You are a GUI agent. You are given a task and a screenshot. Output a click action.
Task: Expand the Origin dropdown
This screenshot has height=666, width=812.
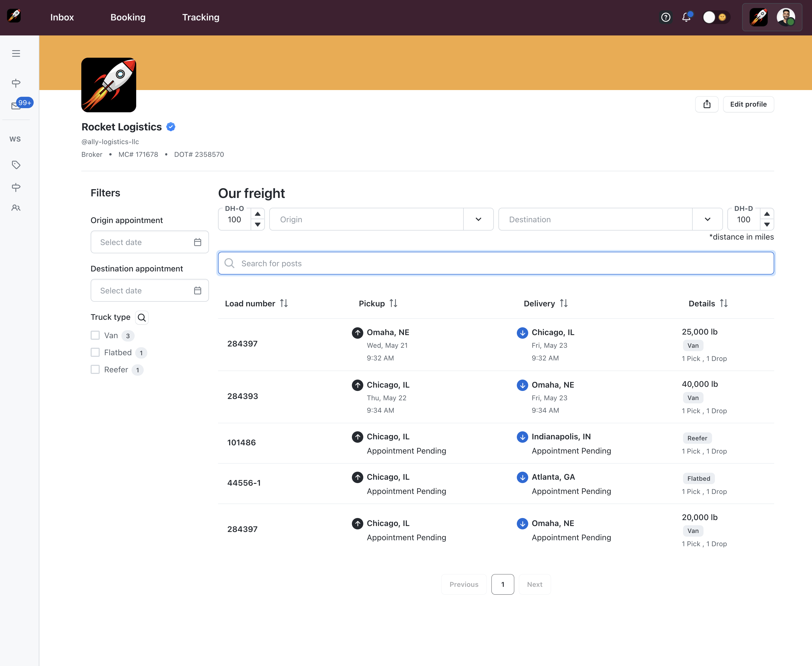478,219
